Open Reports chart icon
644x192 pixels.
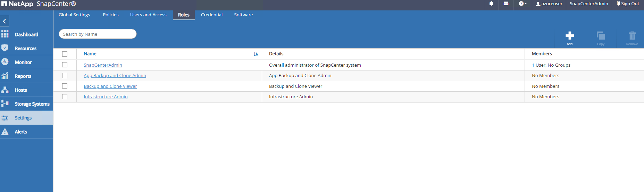pyautogui.click(x=5, y=76)
